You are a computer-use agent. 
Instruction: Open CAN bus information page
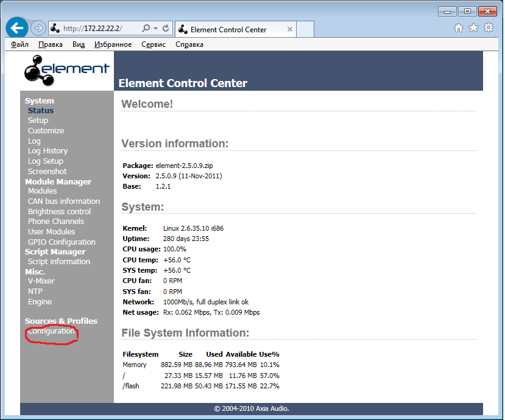pyautogui.click(x=64, y=201)
